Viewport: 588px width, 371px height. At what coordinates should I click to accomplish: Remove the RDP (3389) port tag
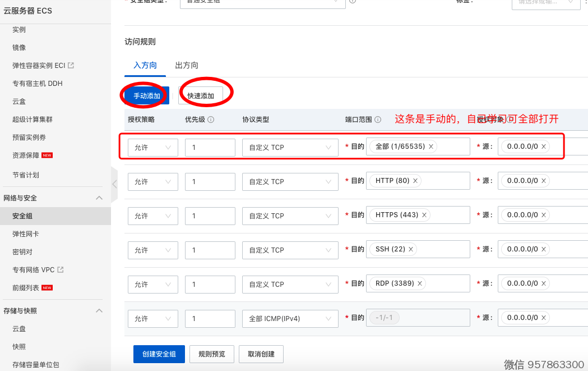(x=420, y=283)
